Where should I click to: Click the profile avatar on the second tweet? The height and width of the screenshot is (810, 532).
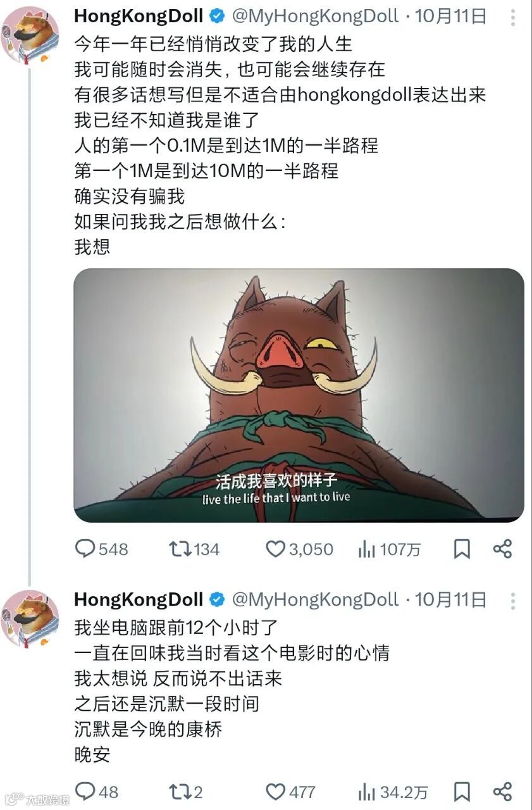[x=30, y=618]
